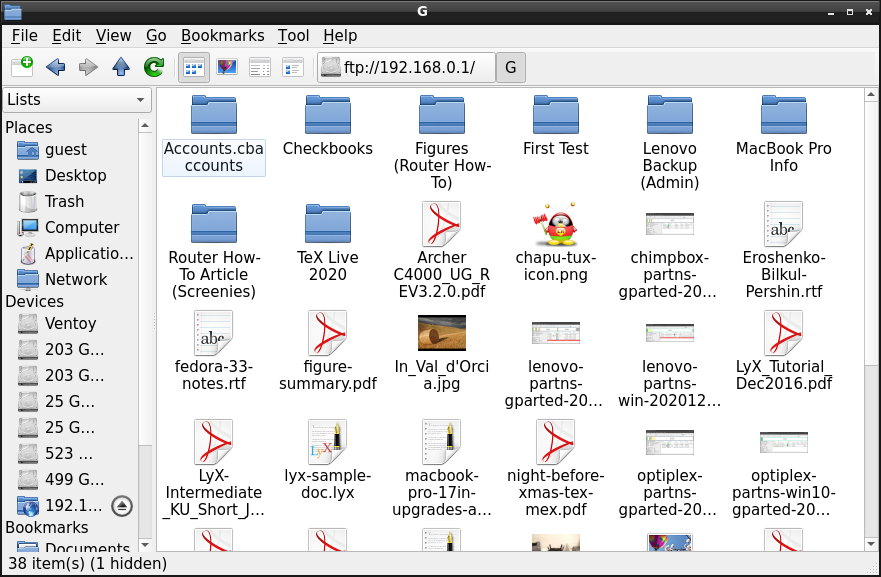Open a new tab with the toolbar icon
This screenshot has height=577, width=881.
point(22,67)
